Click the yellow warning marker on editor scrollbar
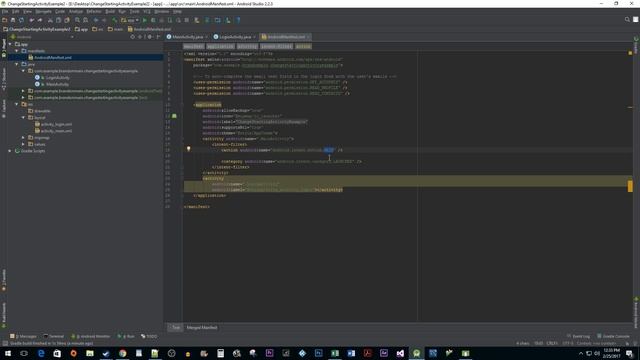640x360 pixels. point(630,186)
